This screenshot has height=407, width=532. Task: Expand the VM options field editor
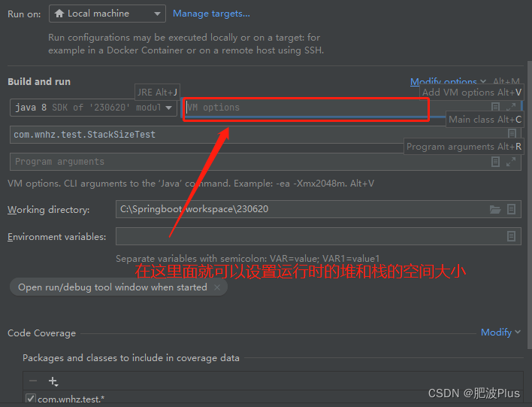click(x=511, y=107)
